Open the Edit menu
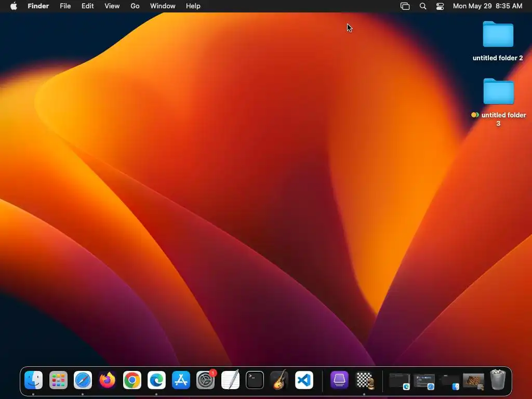 click(87, 6)
